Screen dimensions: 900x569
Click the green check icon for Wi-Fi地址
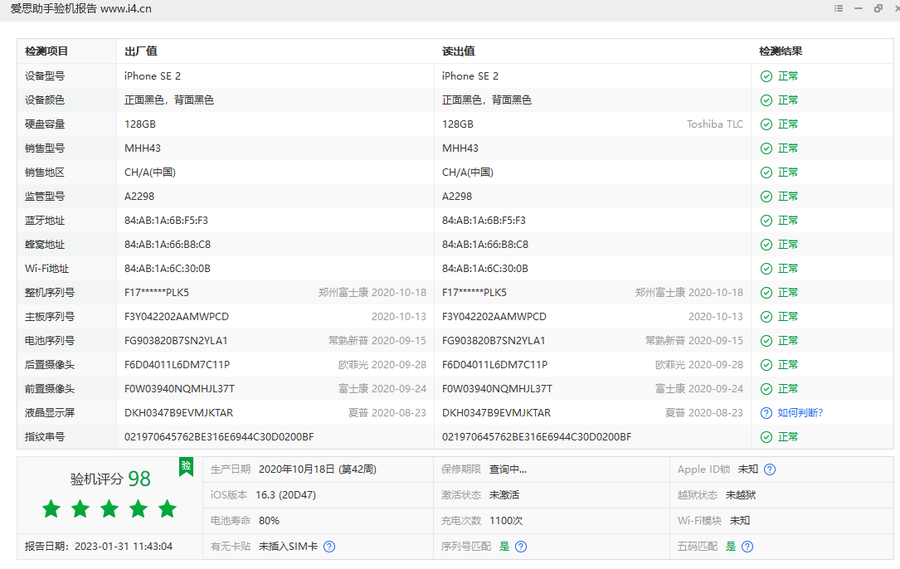tap(766, 269)
